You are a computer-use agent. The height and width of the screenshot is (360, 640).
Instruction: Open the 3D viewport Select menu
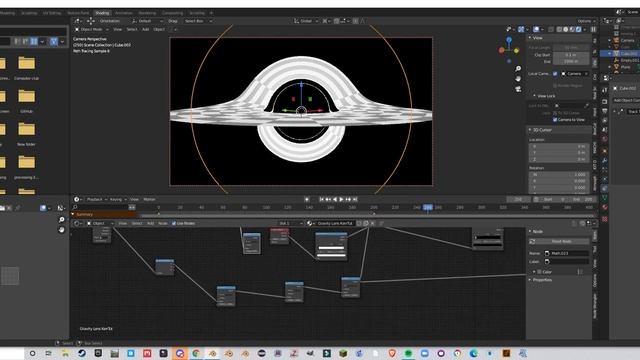click(x=132, y=29)
